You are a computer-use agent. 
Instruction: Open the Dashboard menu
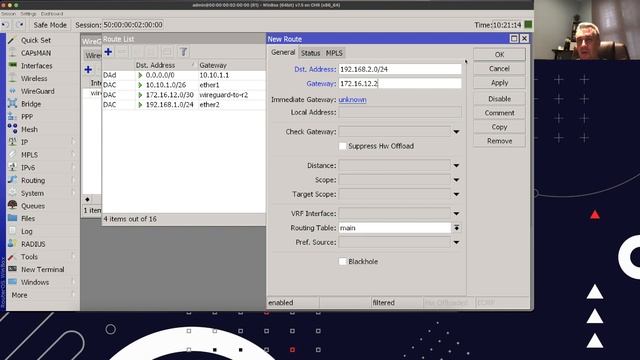(x=52, y=14)
